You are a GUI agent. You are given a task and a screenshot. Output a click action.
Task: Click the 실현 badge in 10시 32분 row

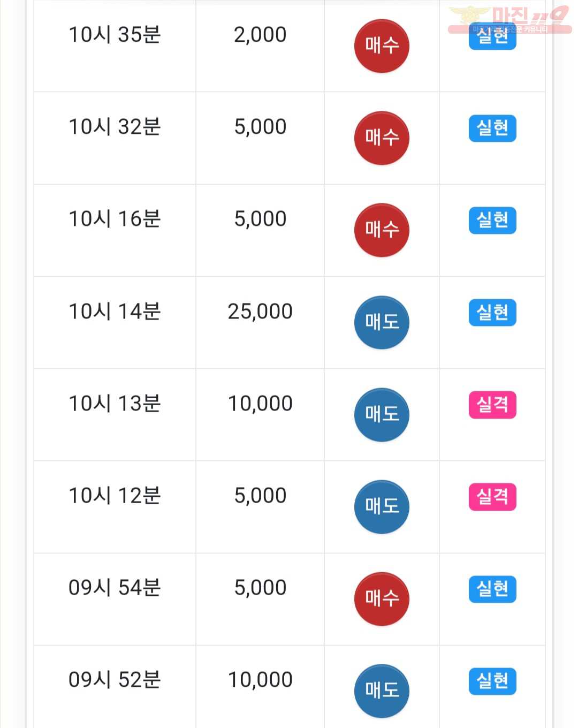click(492, 128)
